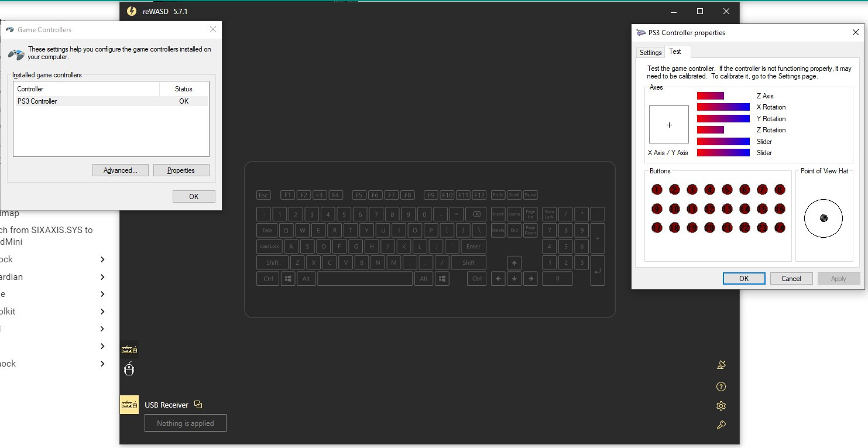868x448 pixels.
Task: Close the Game Controllers dialog
Action: tap(213, 29)
